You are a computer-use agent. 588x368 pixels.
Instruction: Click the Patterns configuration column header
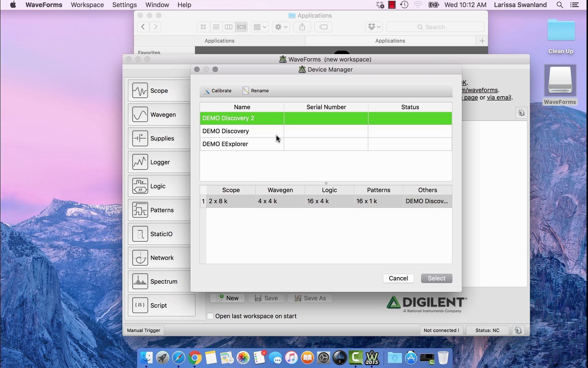[x=379, y=190]
